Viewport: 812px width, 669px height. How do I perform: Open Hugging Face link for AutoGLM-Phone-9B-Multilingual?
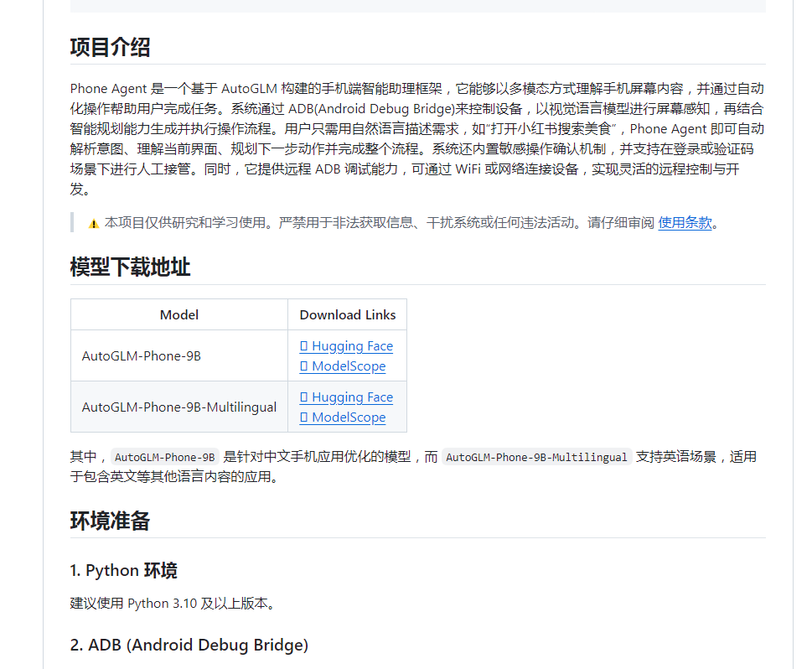coord(346,397)
